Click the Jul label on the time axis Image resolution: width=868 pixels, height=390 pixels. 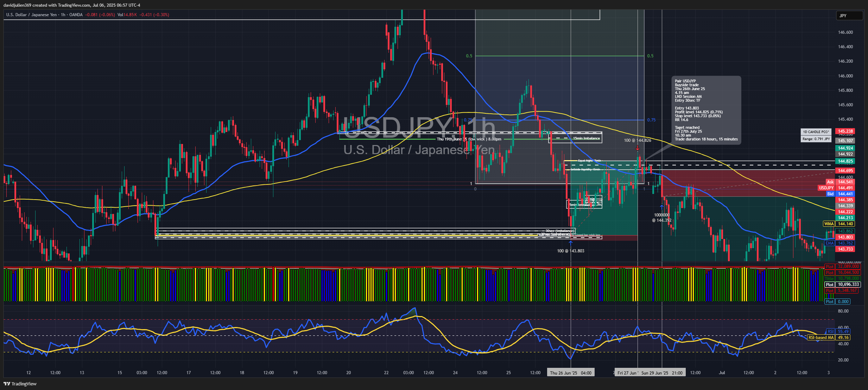[x=722, y=373]
